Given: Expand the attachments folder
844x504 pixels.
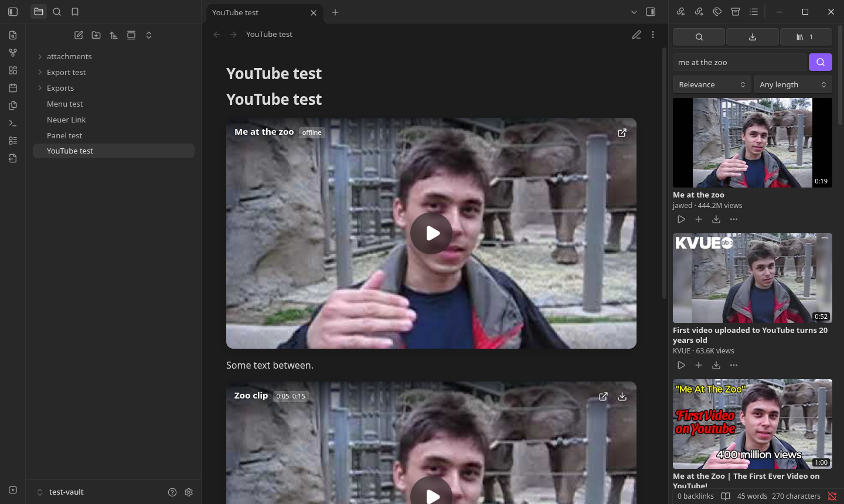Looking at the screenshot, I should (x=40, y=57).
